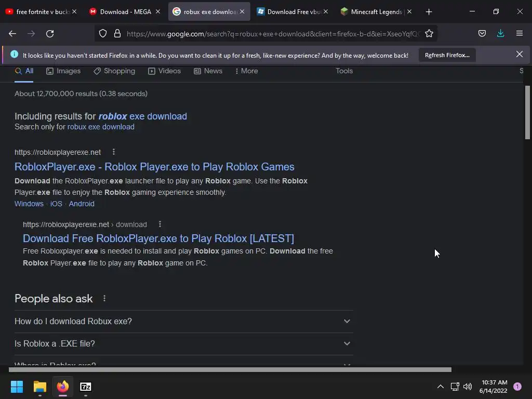Click the network status tray icon
This screenshot has width=532, height=399.
pyautogui.click(x=455, y=387)
